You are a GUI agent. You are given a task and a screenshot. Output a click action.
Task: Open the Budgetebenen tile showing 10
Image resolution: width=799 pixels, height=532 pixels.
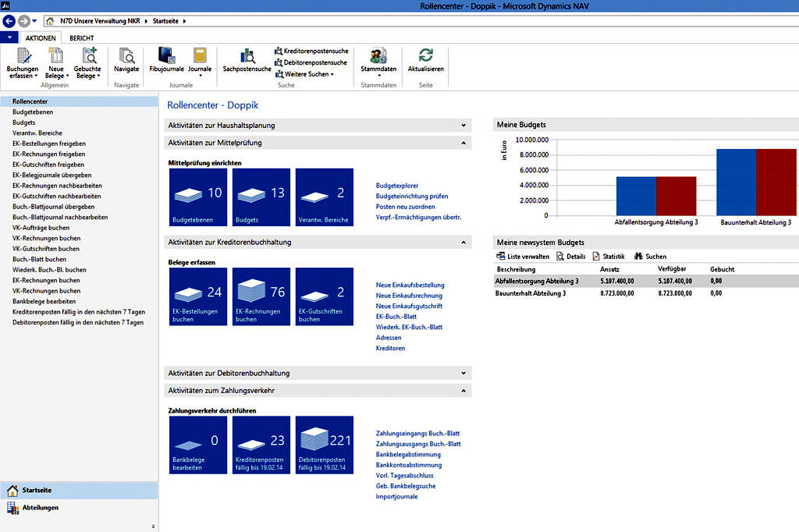click(x=197, y=197)
